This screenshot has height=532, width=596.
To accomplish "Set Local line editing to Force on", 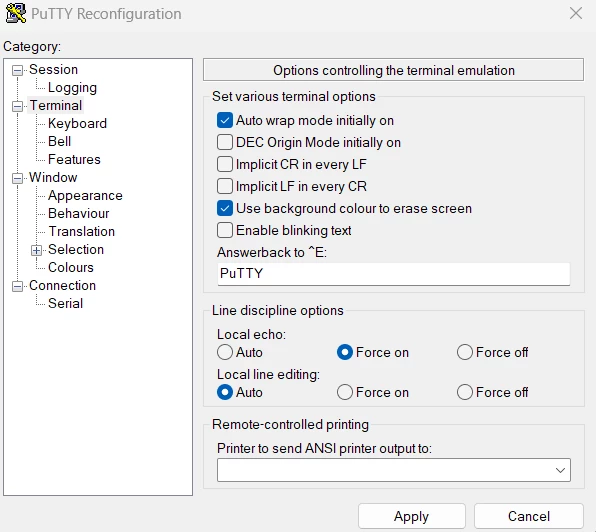I will 345,392.
